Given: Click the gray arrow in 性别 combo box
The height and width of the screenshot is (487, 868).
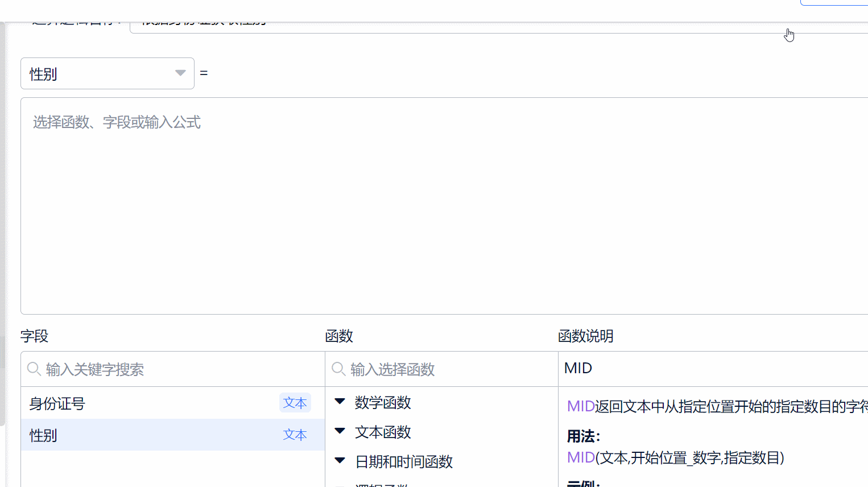Looking at the screenshot, I should (180, 73).
